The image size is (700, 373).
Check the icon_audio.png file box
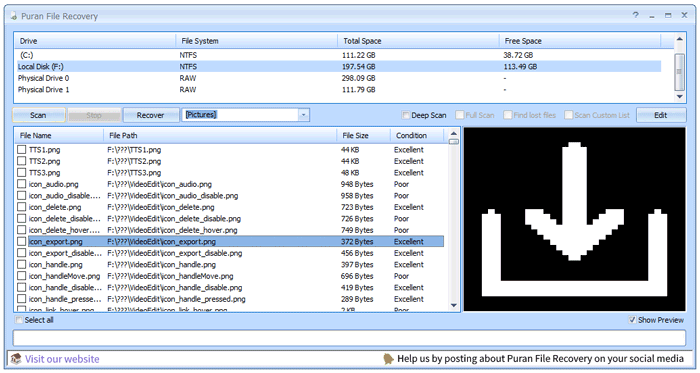[x=21, y=184]
